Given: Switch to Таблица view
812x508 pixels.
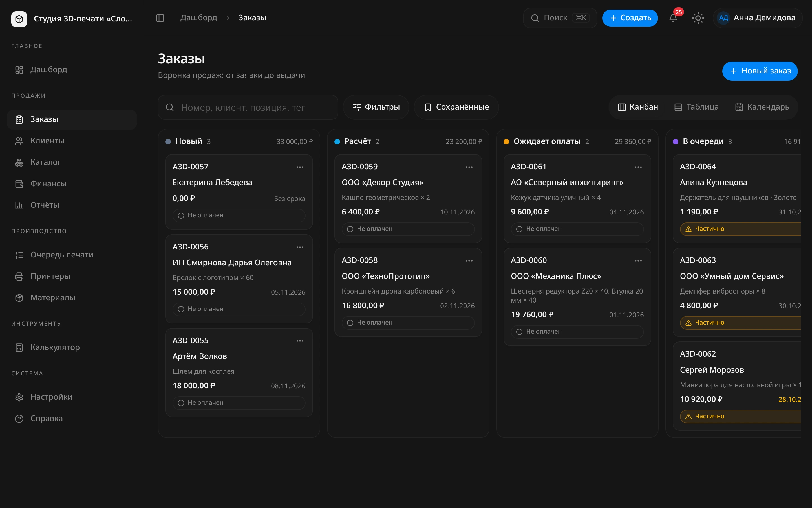Looking at the screenshot, I should [x=697, y=107].
